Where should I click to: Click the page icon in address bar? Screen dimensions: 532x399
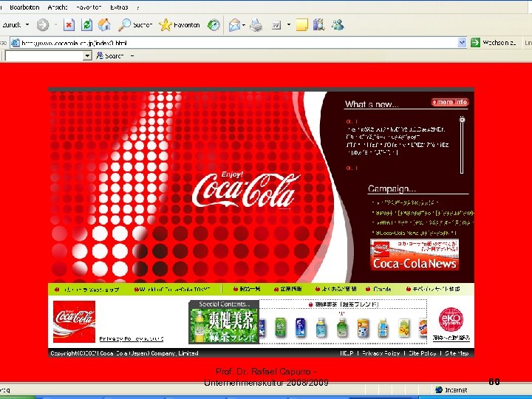coord(16,43)
